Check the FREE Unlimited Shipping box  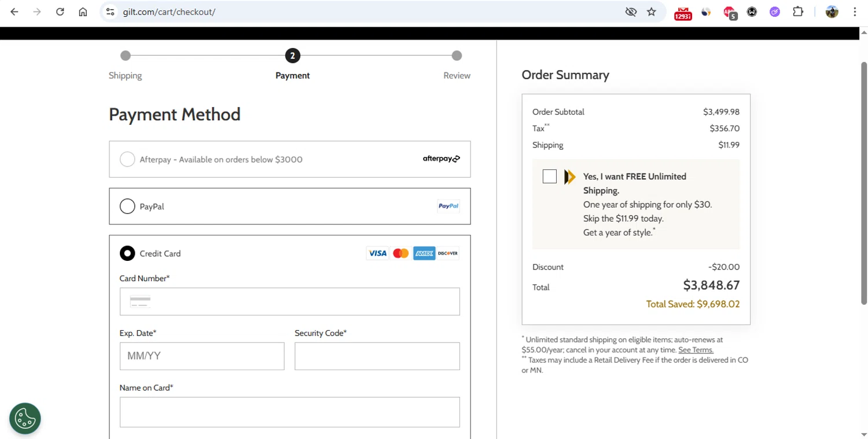[x=550, y=176]
